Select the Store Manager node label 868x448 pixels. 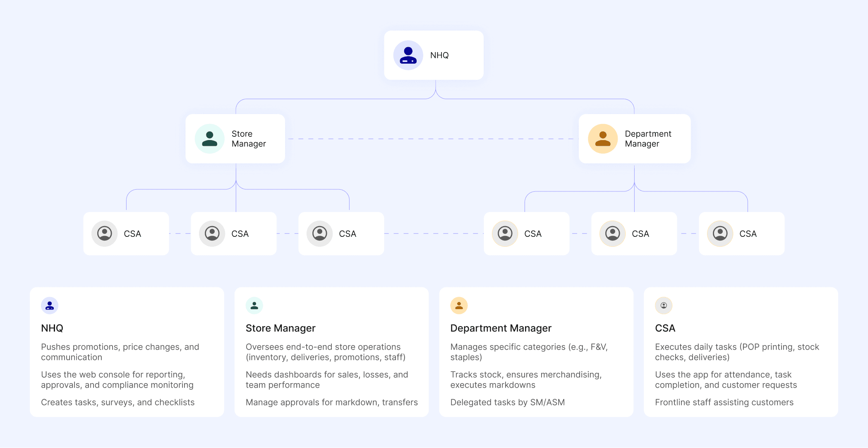point(248,139)
